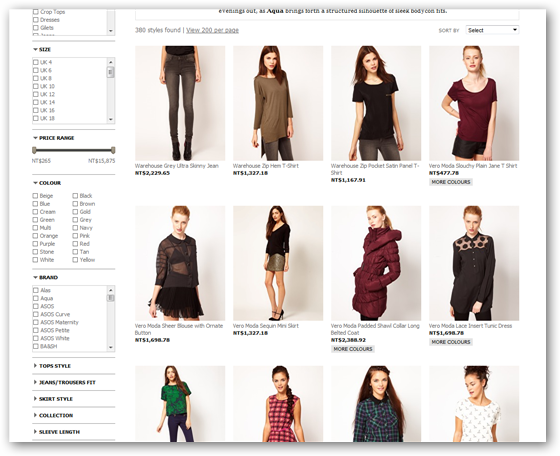Check the Purple colour filter
Image resolution: width=560 pixels, height=456 pixels.
click(35, 244)
